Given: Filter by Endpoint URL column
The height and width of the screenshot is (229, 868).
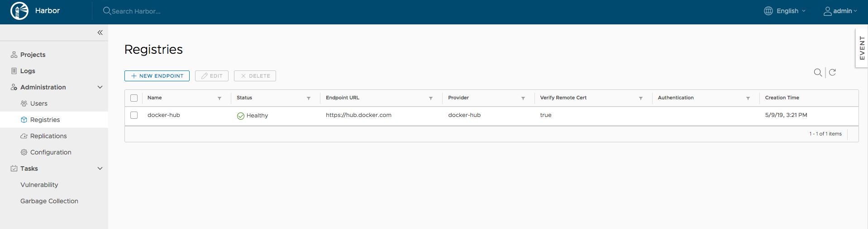Looking at the screenshot, I should (x=431, y=98).
